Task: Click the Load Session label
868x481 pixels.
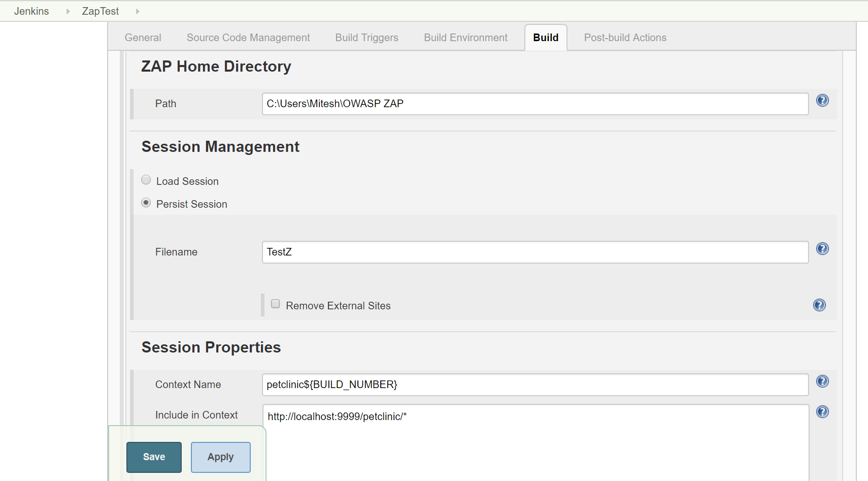Action: 187,181
